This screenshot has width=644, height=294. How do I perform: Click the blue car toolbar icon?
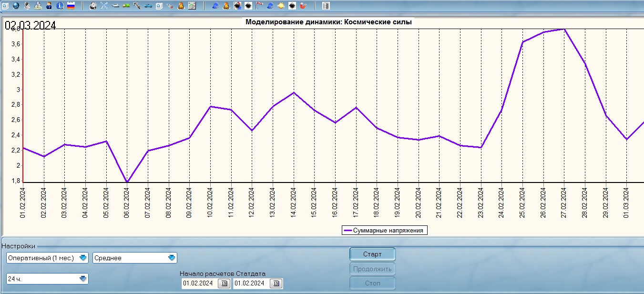[148, 6]
